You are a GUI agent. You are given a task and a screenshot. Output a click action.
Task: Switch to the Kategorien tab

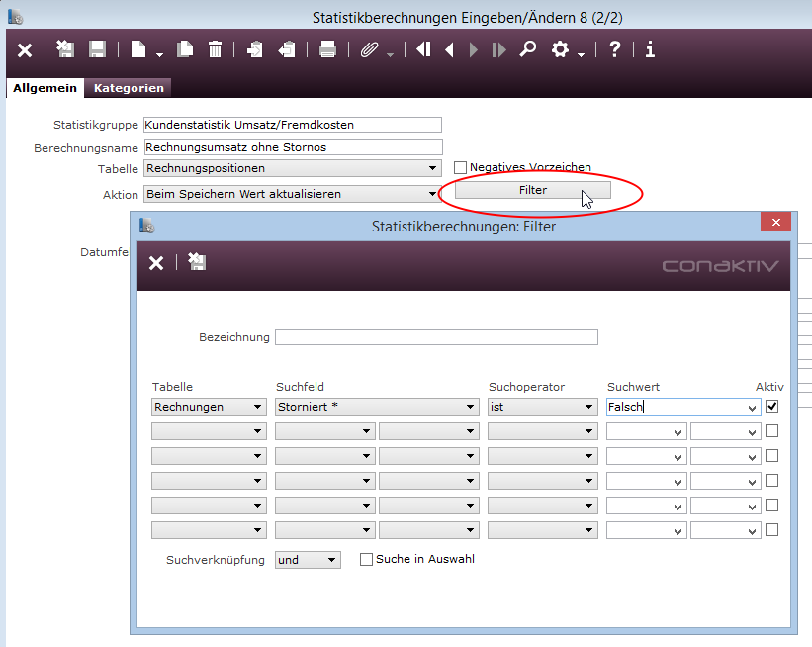(129, 88)
